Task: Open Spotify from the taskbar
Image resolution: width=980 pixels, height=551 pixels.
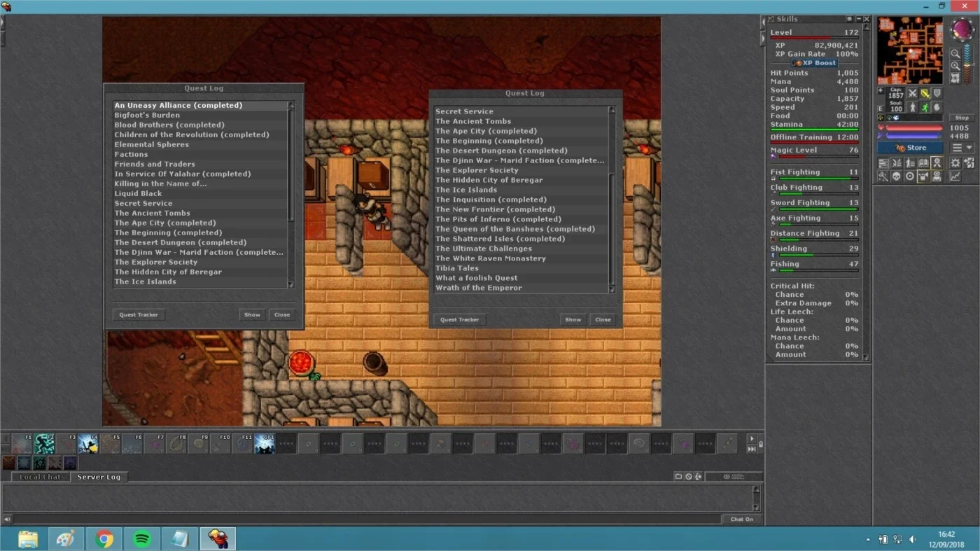Action: click(x=142, y=539)
